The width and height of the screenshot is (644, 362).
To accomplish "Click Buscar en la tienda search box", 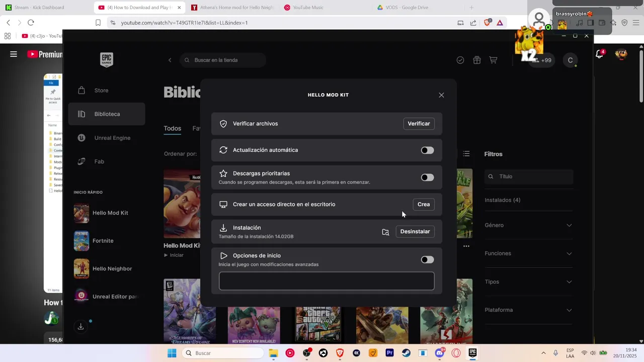I will click(x=223, y=60).
